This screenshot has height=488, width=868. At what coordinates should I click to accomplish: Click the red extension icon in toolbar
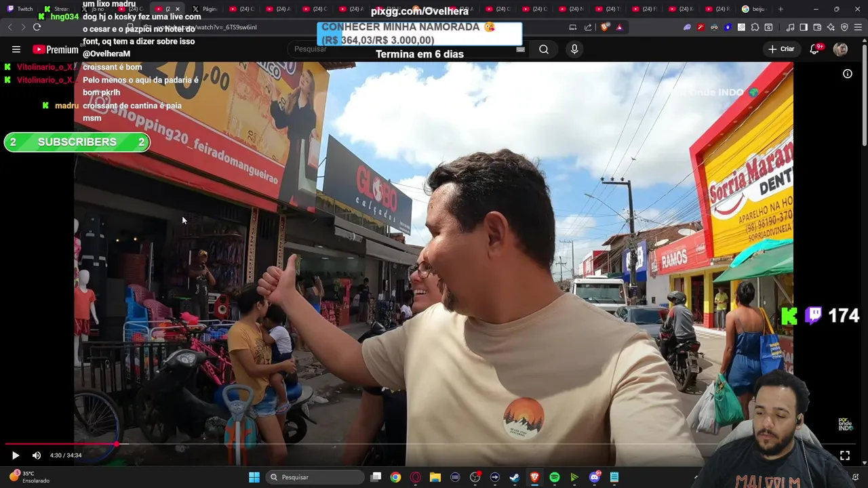[x=701, y=27]
